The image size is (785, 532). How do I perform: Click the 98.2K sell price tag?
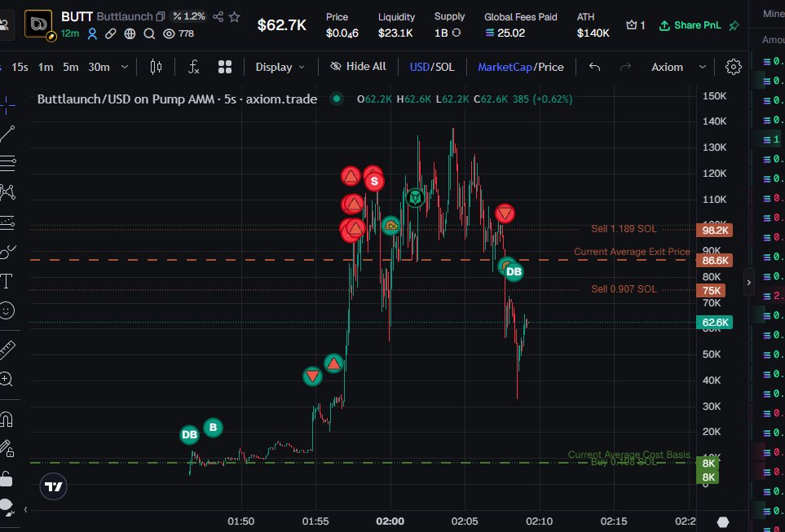(715, 231)
